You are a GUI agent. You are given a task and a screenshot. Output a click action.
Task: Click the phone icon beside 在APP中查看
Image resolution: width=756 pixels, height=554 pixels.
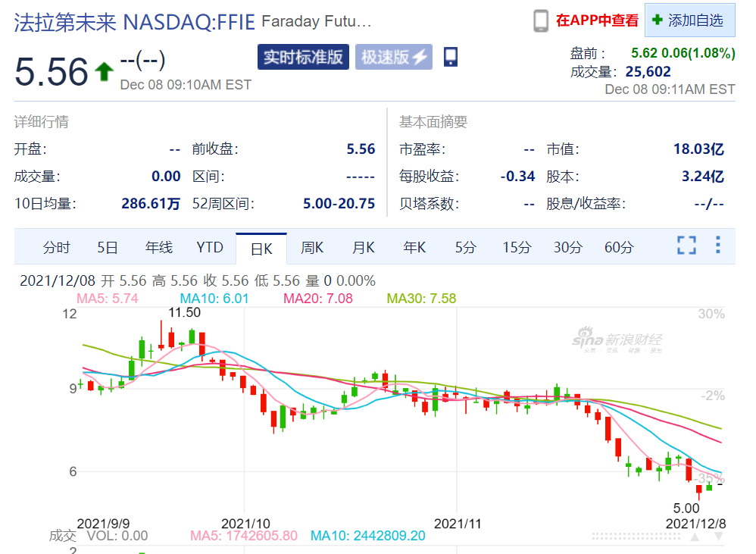(540, 20)
